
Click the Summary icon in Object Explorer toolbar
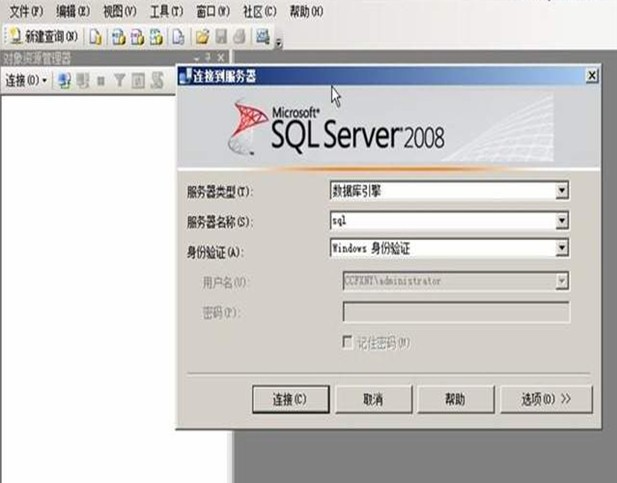coord(157,81)
